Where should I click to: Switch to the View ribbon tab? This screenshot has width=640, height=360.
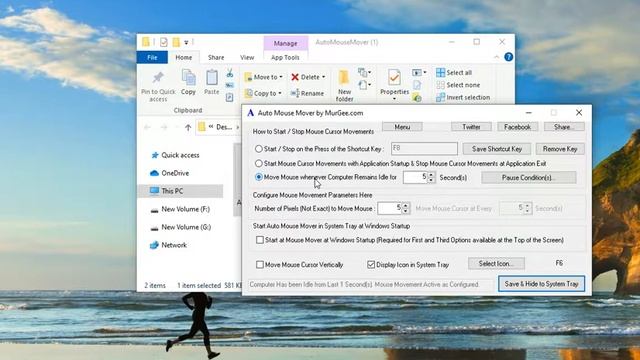(x=247, y=58)
